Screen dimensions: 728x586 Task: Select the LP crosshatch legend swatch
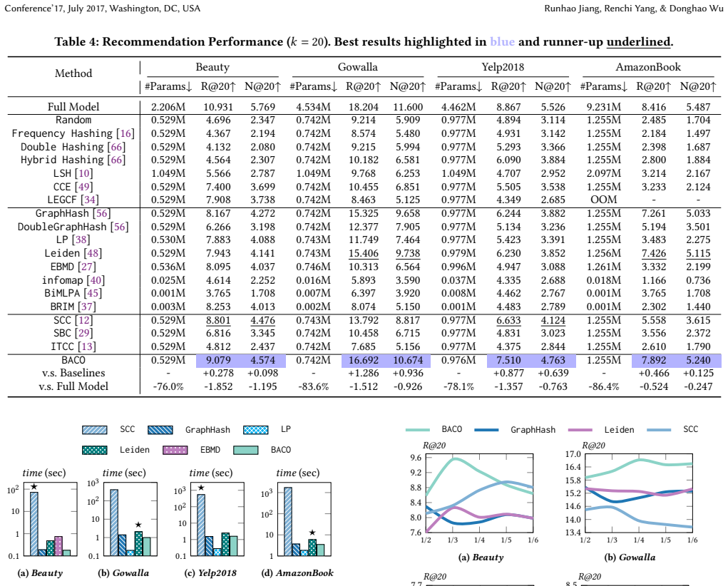pos(255,430)
